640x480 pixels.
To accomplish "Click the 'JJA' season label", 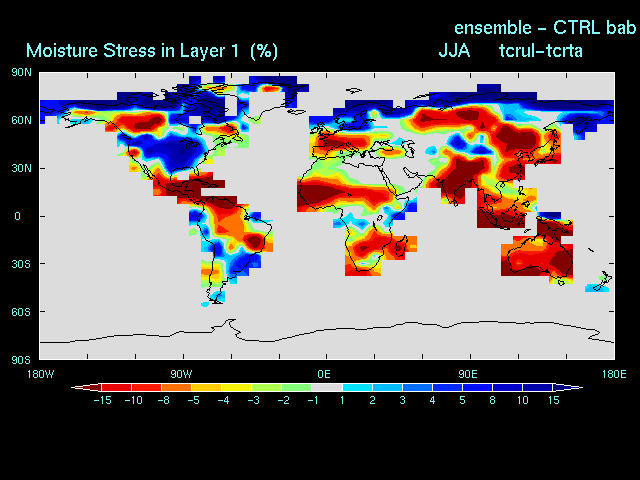I will pyautogui.click(x=454, y=51).
